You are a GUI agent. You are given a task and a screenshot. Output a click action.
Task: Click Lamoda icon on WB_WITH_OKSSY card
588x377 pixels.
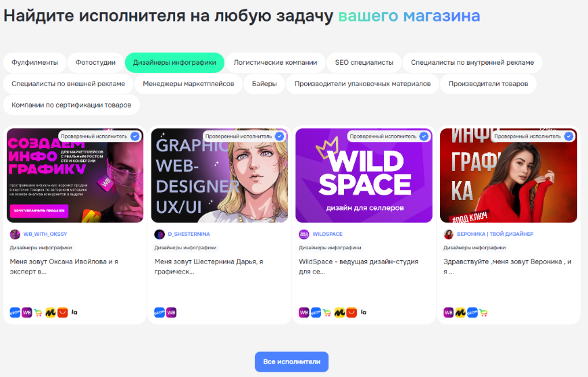pos(74,312)
